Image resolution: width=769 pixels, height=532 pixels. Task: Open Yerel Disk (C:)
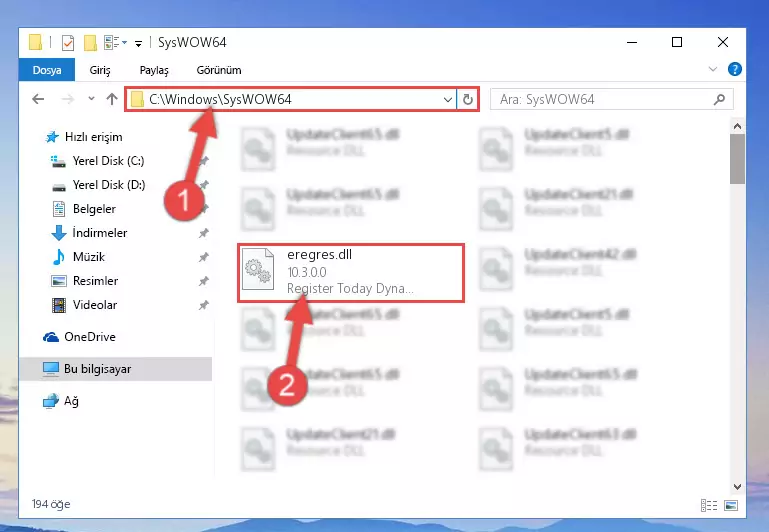(x=108, y=161)
